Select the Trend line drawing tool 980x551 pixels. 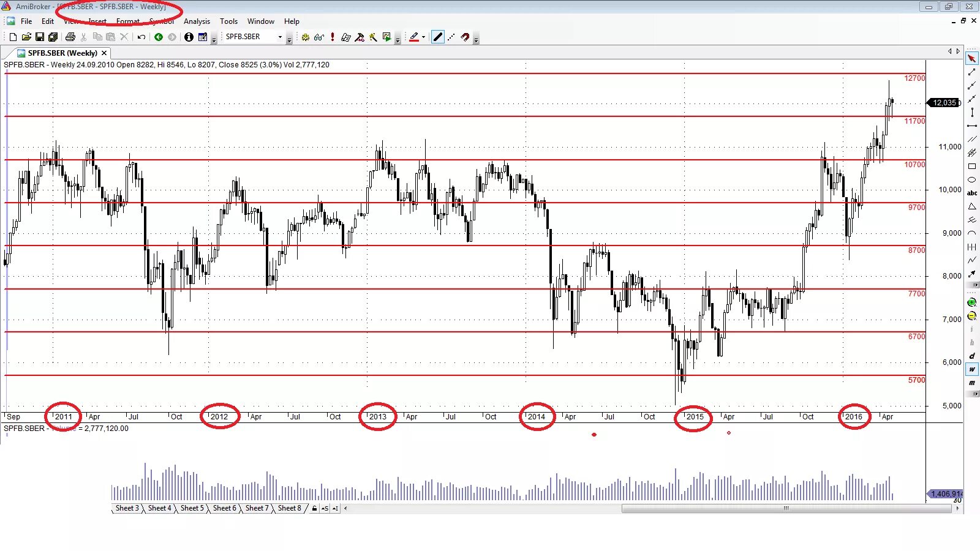coord(972,72)
